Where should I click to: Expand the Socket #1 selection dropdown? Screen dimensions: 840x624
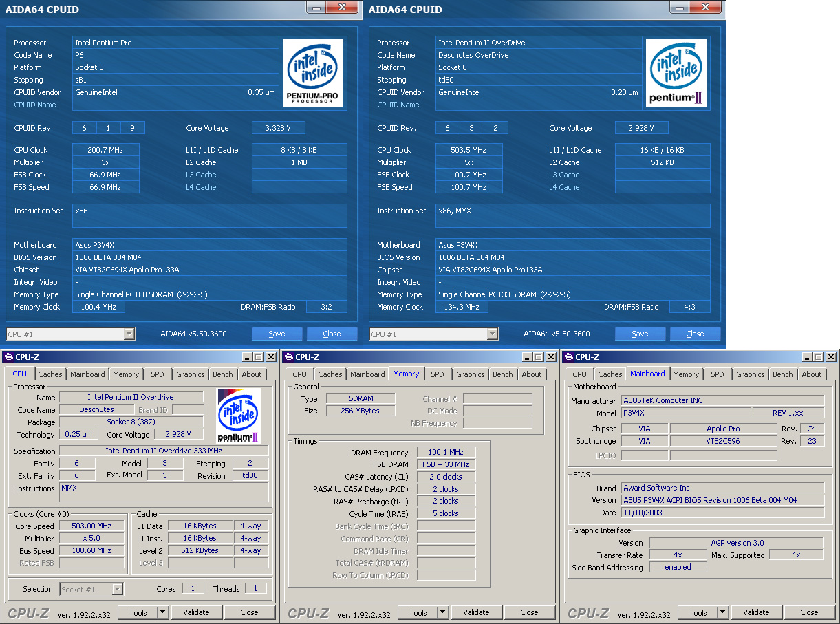[117, 589]
